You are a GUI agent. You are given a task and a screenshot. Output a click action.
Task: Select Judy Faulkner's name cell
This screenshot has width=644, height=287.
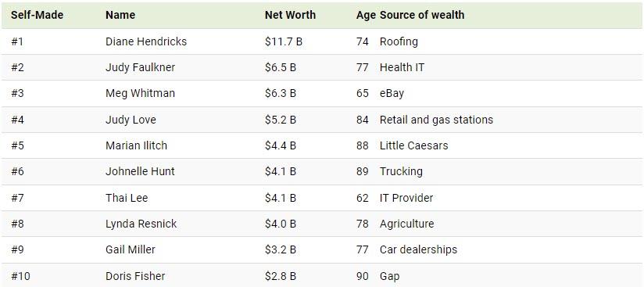click(140, 67)
